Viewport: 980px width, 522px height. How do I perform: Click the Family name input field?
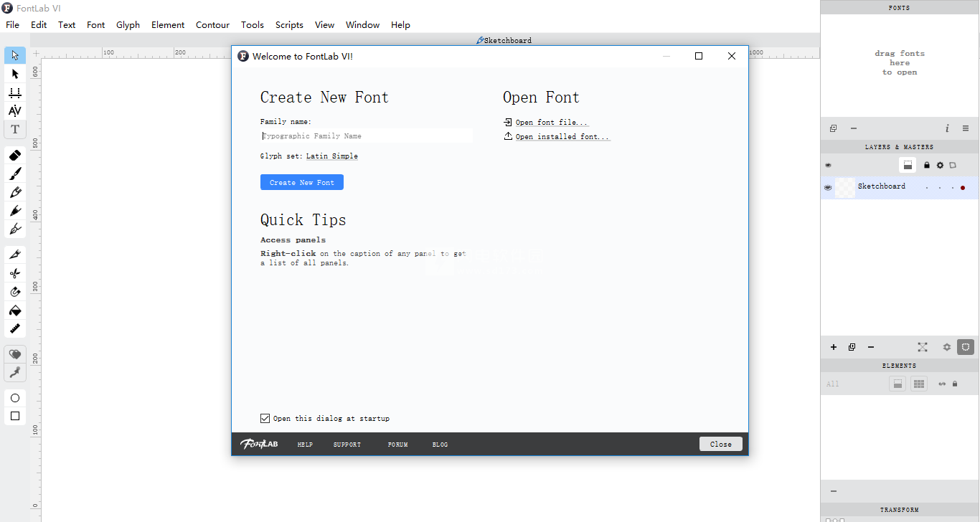tap(367, 136)
